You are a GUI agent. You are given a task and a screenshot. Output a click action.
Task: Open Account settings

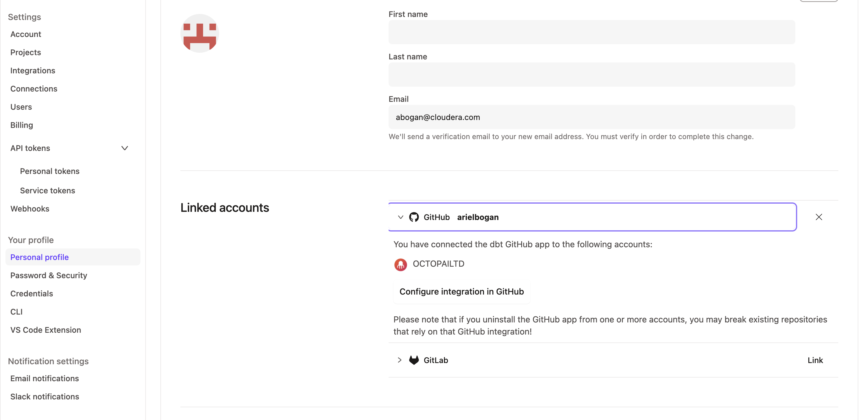[26, 34]
